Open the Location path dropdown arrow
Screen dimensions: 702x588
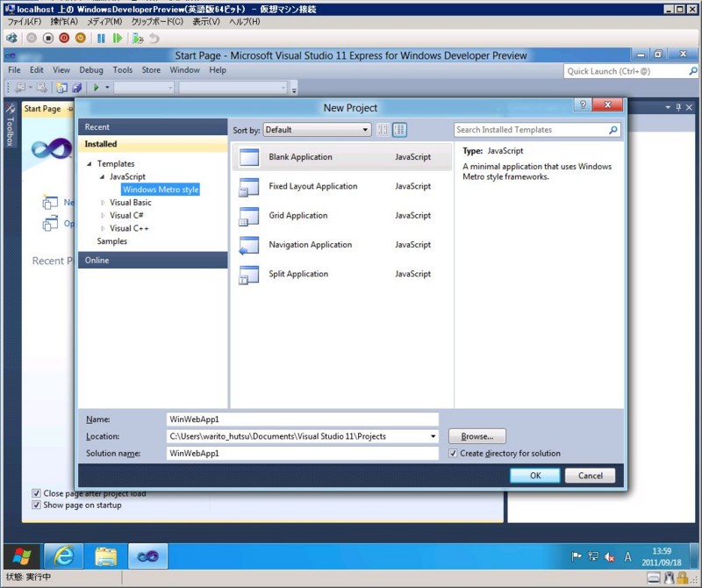click(433, 436)
